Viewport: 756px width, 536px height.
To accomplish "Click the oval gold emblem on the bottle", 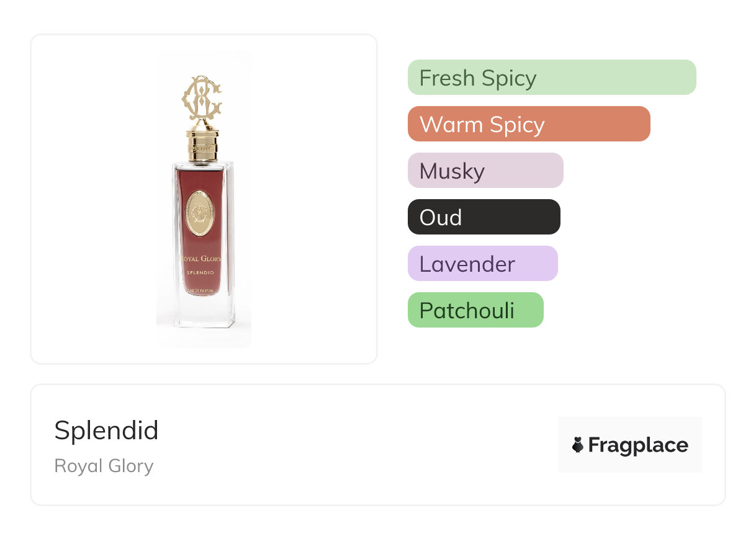I will coord(202,213).
